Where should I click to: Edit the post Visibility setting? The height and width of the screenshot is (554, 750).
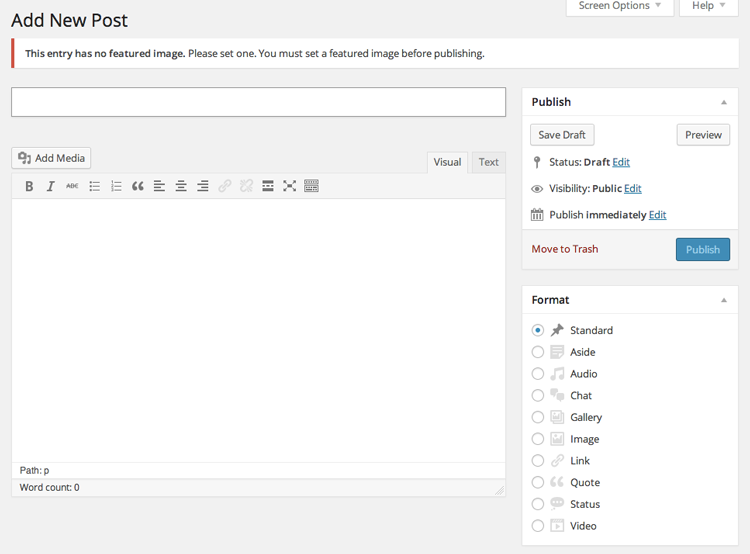[x=632, y=188]
